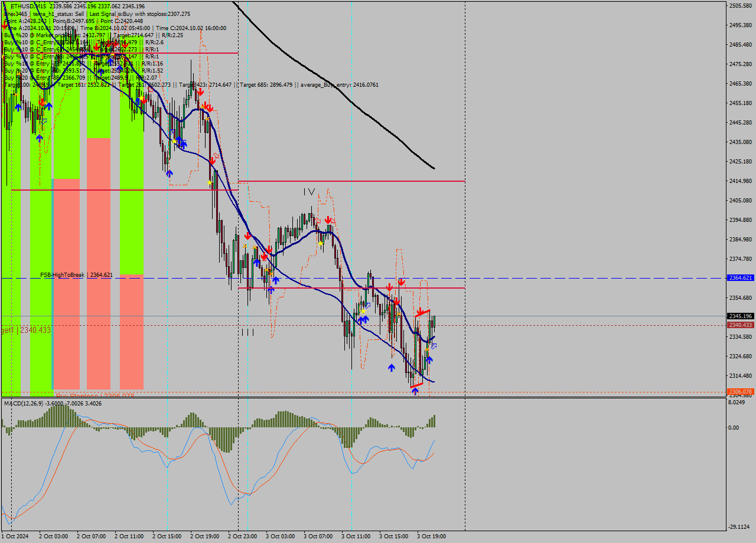
Task: Click the 2465.380 price scale value
Action: point(741,84)
